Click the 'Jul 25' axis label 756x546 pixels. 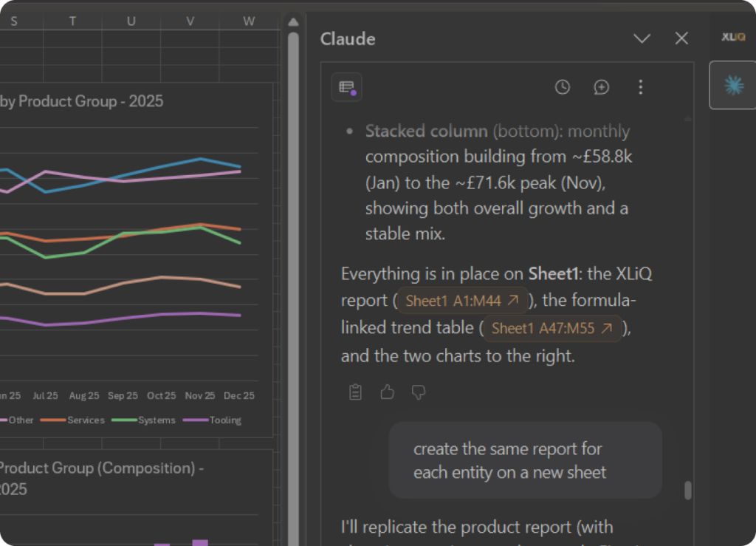coord(45,395)
